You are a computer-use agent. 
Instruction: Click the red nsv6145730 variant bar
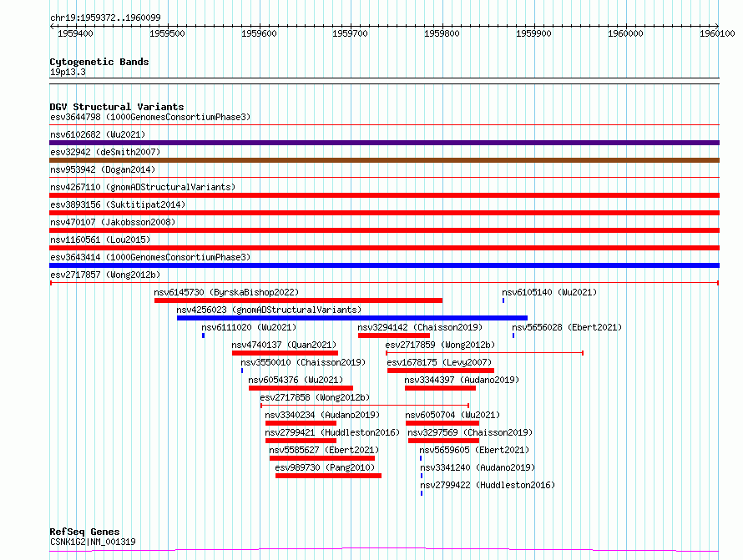[299, 300]
